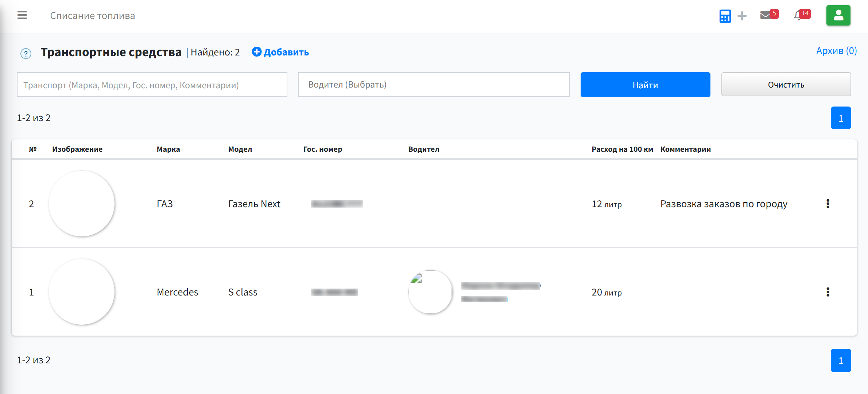Screen dimensions: 868x394
Task: Expand the Водител (Выбрать) selector
Action: coord(434,85)
